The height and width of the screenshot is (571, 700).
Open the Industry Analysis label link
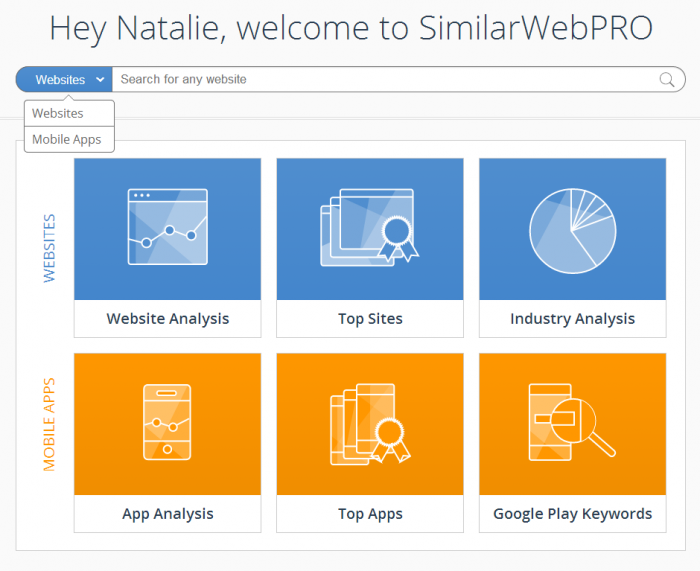click(572, 319)
